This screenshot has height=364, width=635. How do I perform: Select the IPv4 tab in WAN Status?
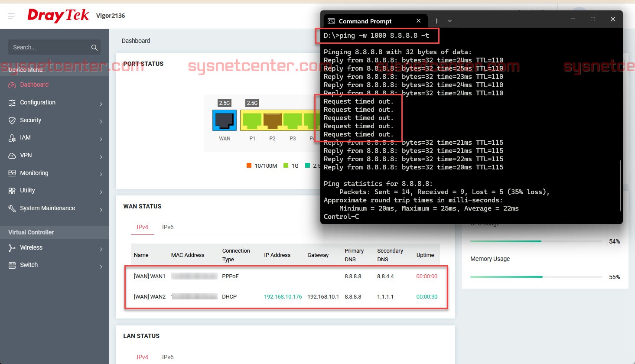[x=143, y=227]
